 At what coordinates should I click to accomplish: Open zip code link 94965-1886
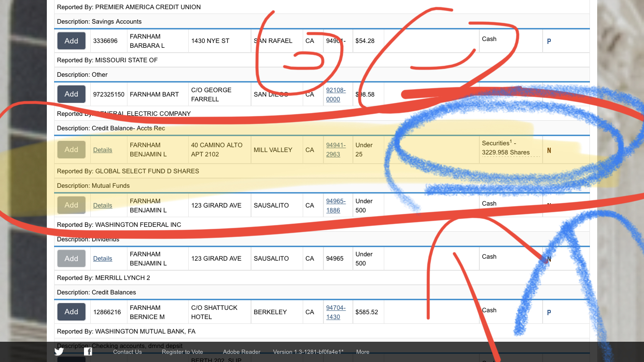336,206
